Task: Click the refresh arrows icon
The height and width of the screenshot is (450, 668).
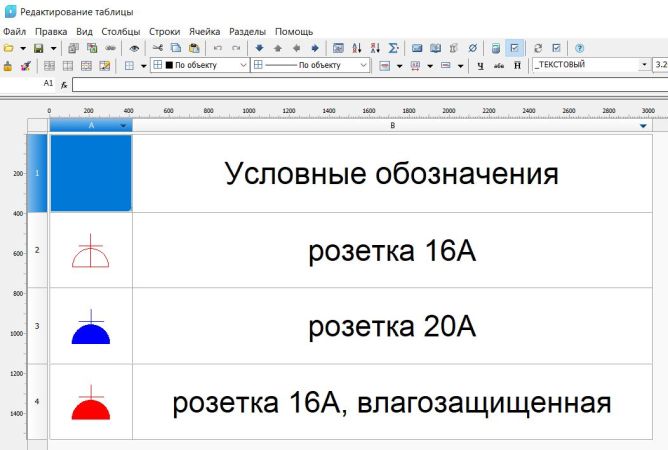Action: [x=538, y=48]
